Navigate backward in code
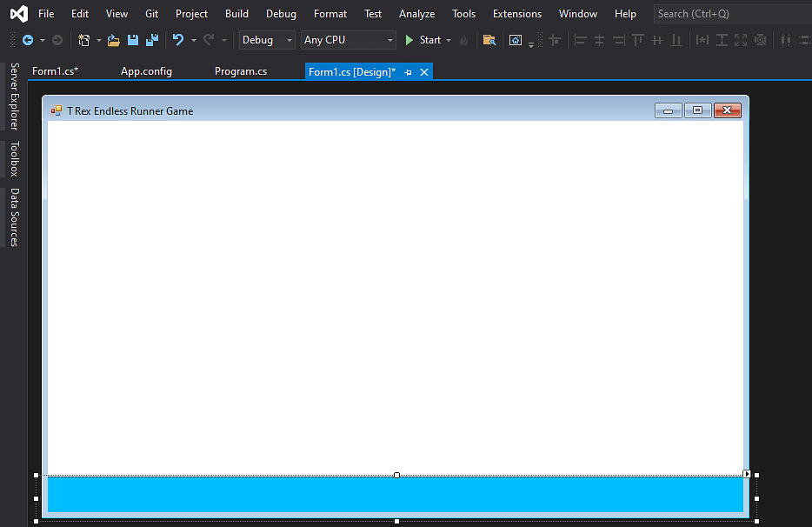 click(x=26, y=40)
